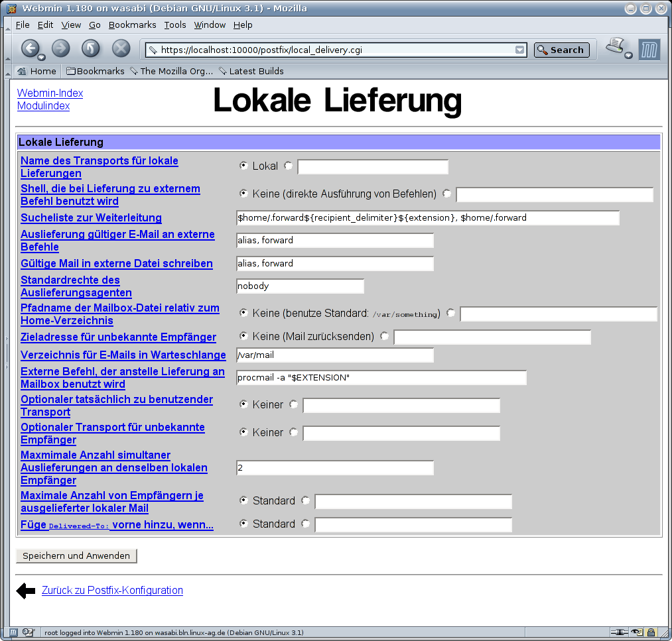This screenshot has width=672, height=641.
Task: Select Standard radio for Maximale Anzahl von Empfängern
Action: (243, 500)
